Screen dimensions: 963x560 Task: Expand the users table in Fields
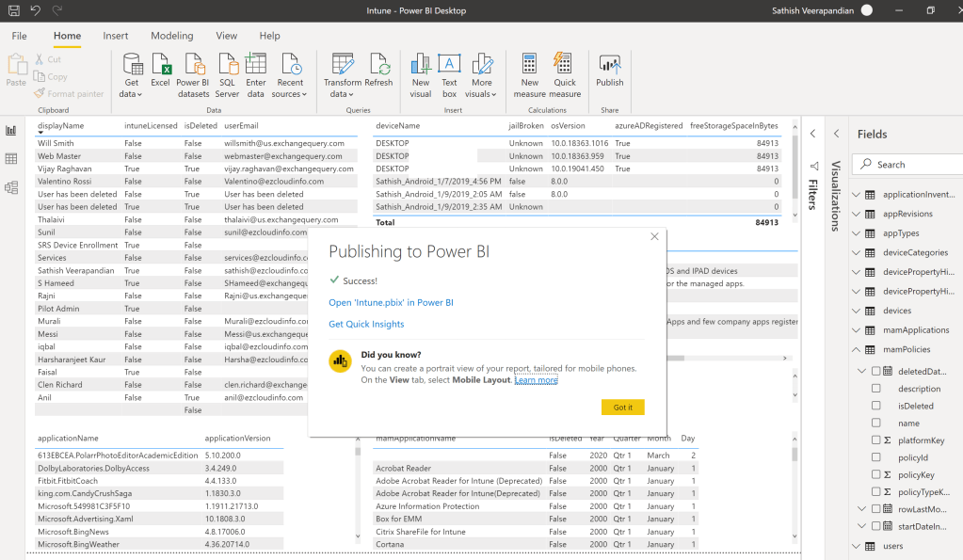click(x=856, y=546)
